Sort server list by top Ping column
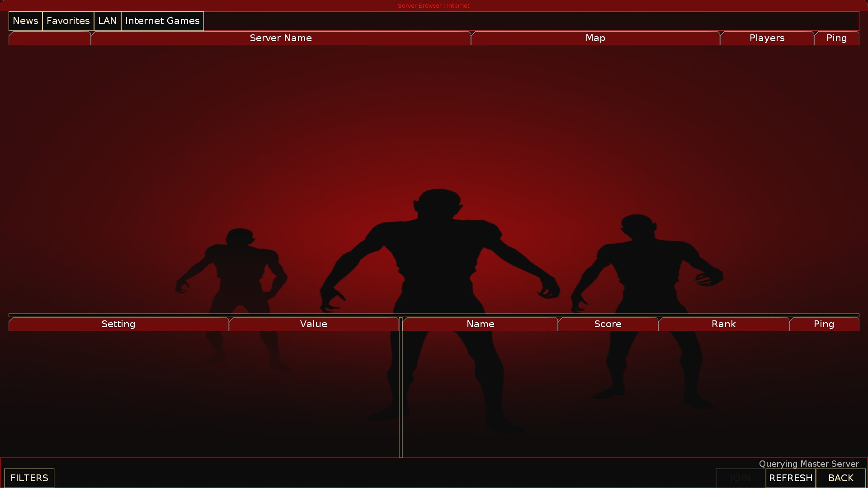The height and width of the screenshot is (488, 868). click(x=836, y=38)
